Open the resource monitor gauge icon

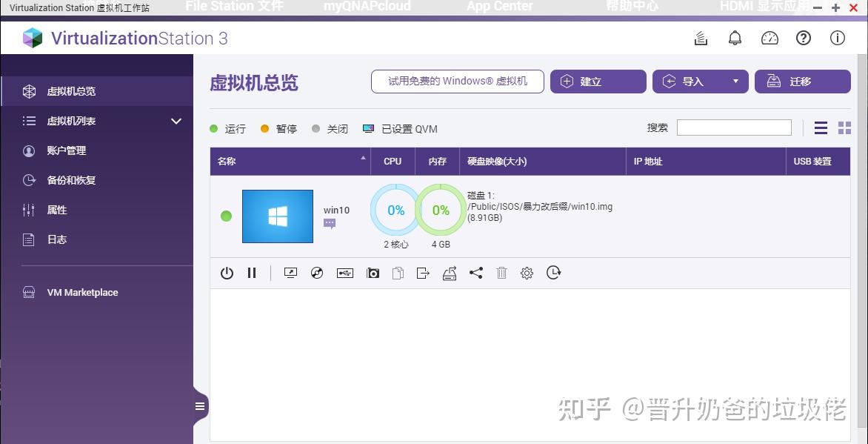[769, 39]
